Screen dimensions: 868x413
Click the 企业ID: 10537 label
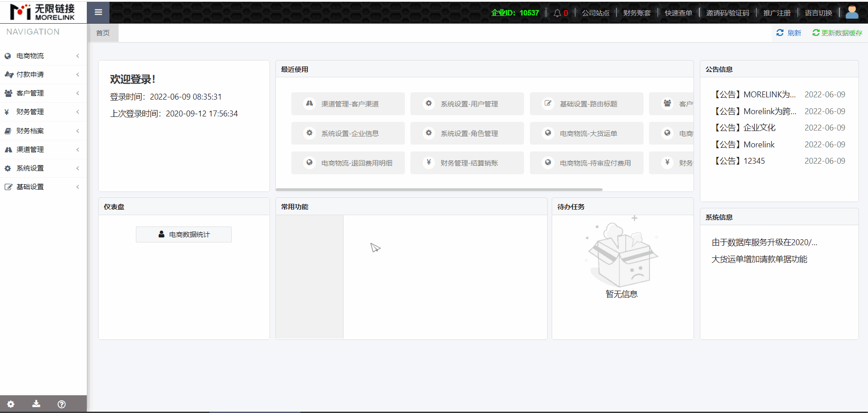[x=515, y=13]
